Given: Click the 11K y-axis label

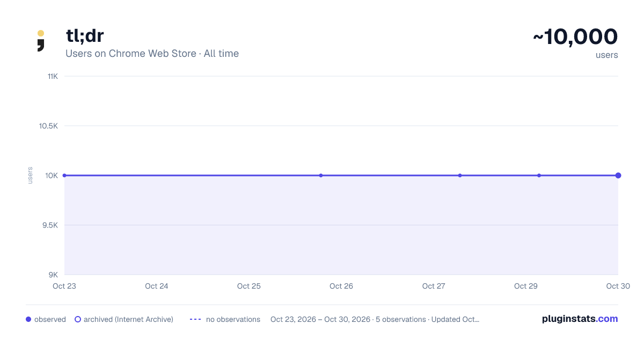Looking at the screenshot, I should pyautogui.click(x=53, y=76).
